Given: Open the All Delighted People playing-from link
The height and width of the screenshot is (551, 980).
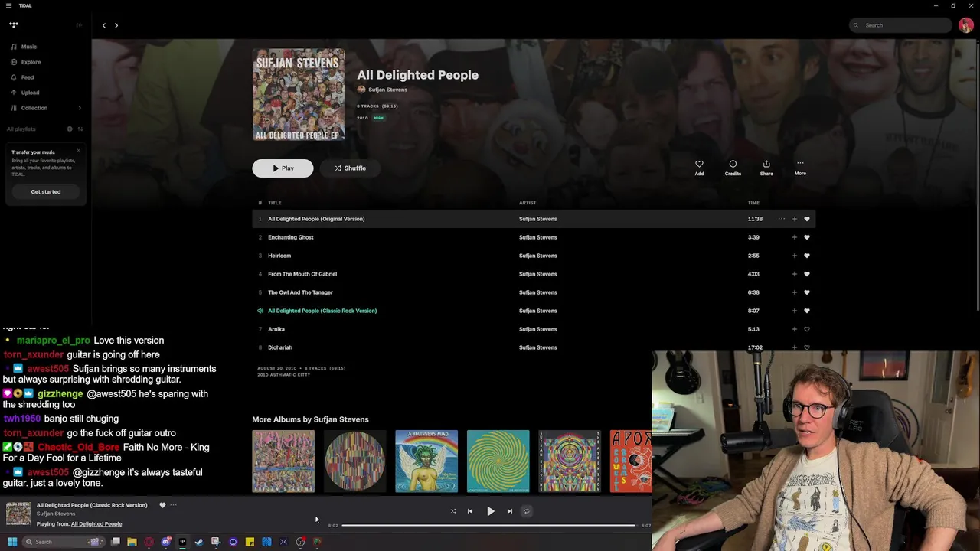Looking at the screenshot, I should 96,524.
